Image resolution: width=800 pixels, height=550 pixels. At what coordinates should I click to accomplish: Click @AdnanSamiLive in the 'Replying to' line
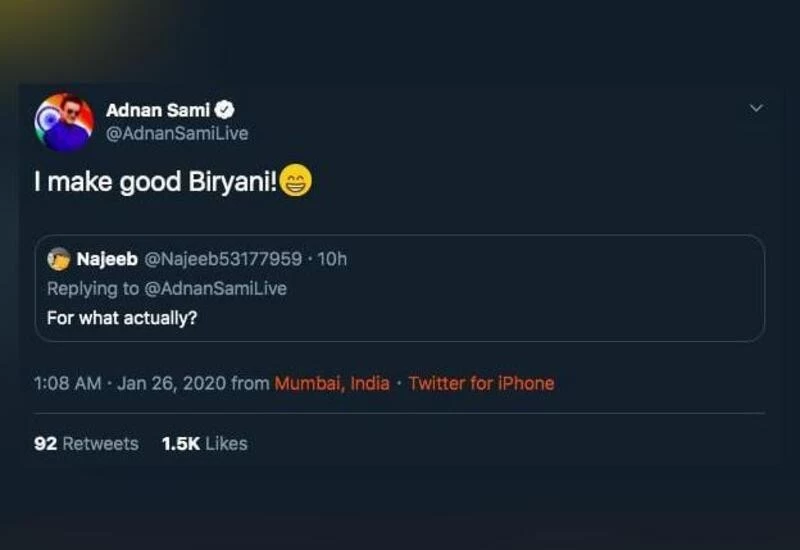coord(218,288)
